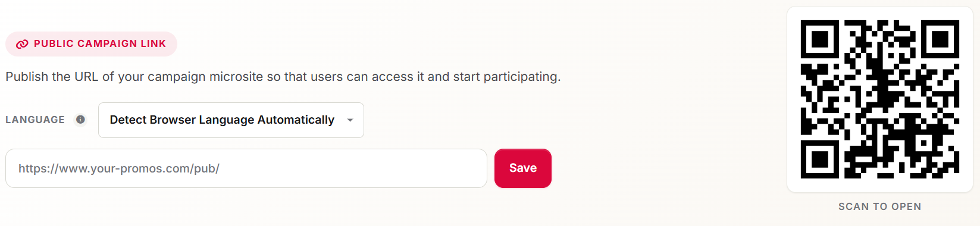Screen dimensions: 980x226
Task: Click the https://www.your-promos.com/pub/ placeholder text
Action: [119, 168]
